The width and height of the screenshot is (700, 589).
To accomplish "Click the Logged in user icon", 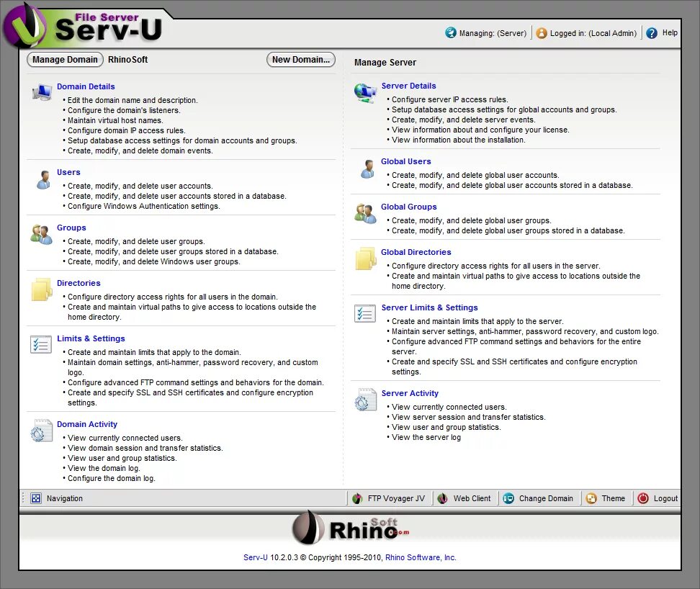I will [542, 33].
